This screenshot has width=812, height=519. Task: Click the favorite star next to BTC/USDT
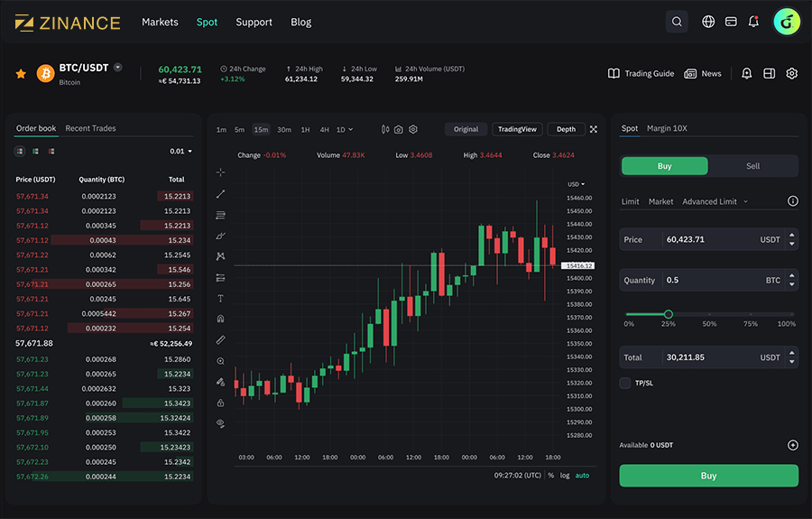point(21,73)
